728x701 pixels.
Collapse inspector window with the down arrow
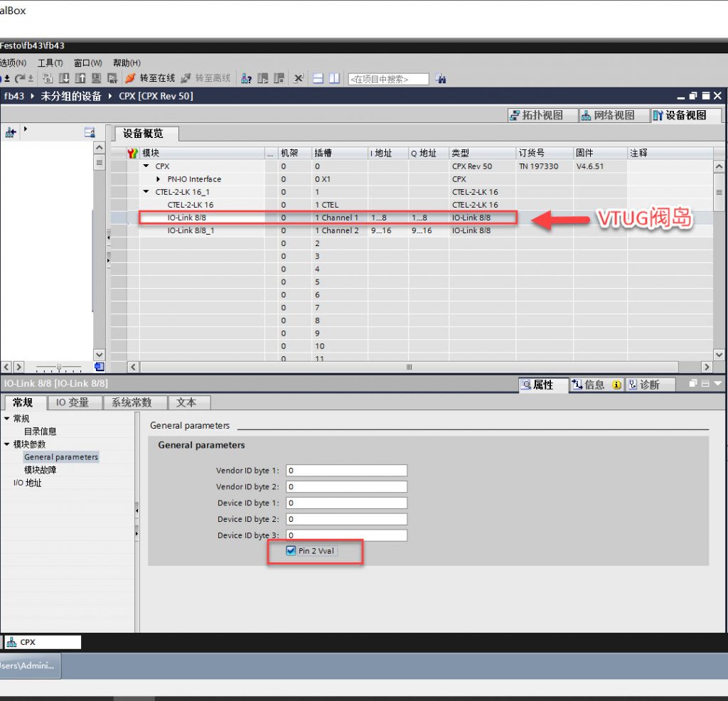[x=718, y=383]
